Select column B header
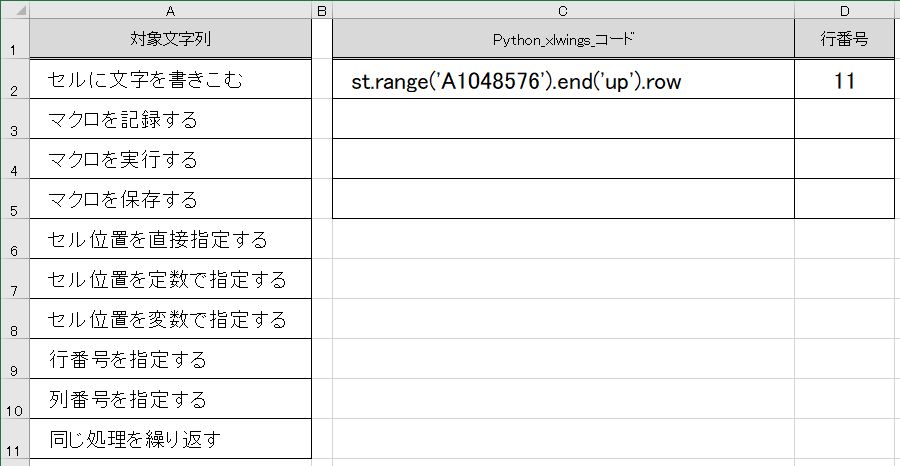Screen dimensions: 900x466 point(321,10)
